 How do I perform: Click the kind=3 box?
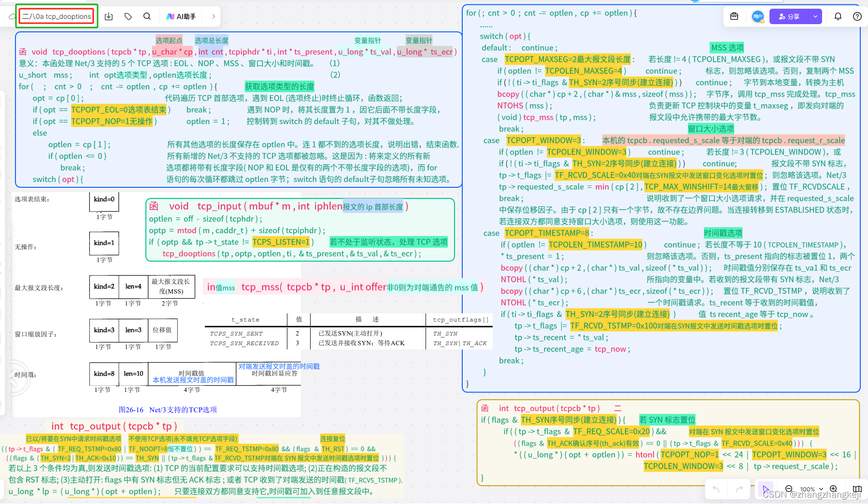click(x=104, y=330)
